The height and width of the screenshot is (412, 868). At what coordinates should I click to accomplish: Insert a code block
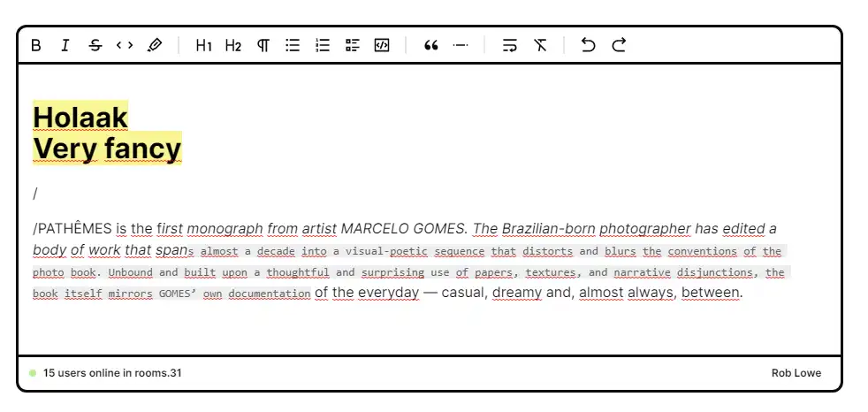pyautogui.click(x=382, y=45)
